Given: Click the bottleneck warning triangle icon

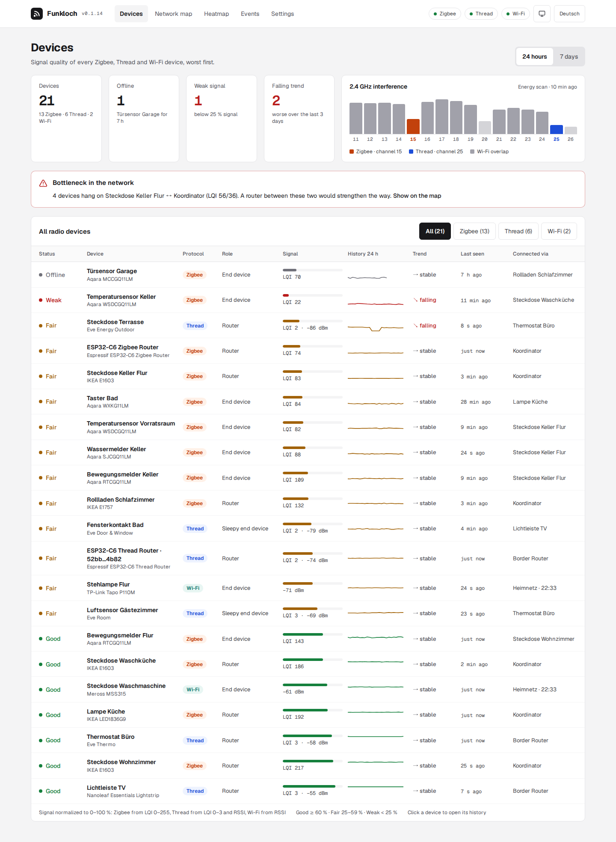Looking at the screenshot, I should [x=43, y=183].
